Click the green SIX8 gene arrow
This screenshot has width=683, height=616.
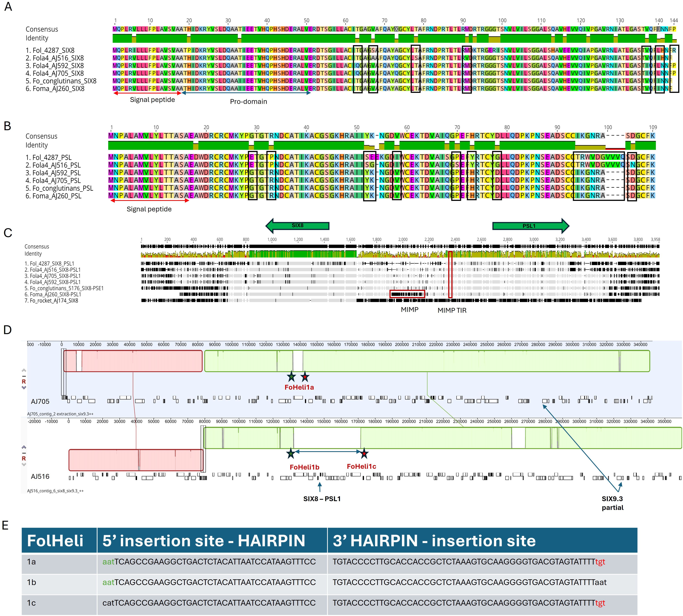(297, 225)
